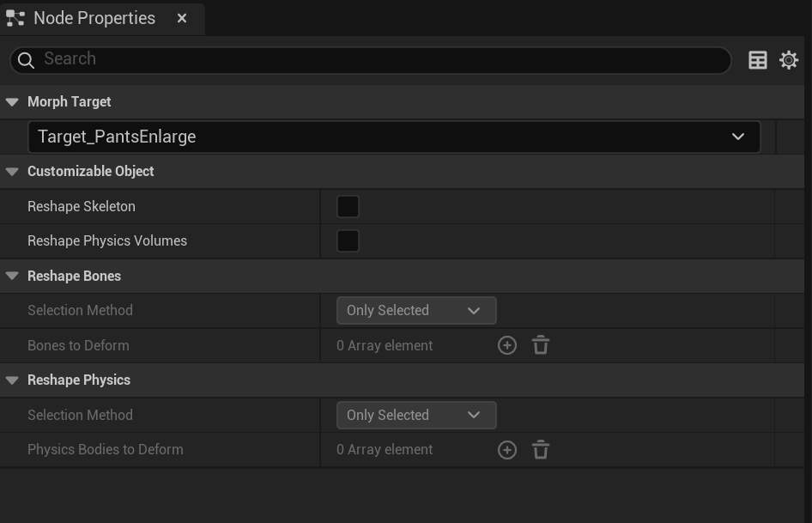Collapse the Reshape Bones section

[12, 277]
